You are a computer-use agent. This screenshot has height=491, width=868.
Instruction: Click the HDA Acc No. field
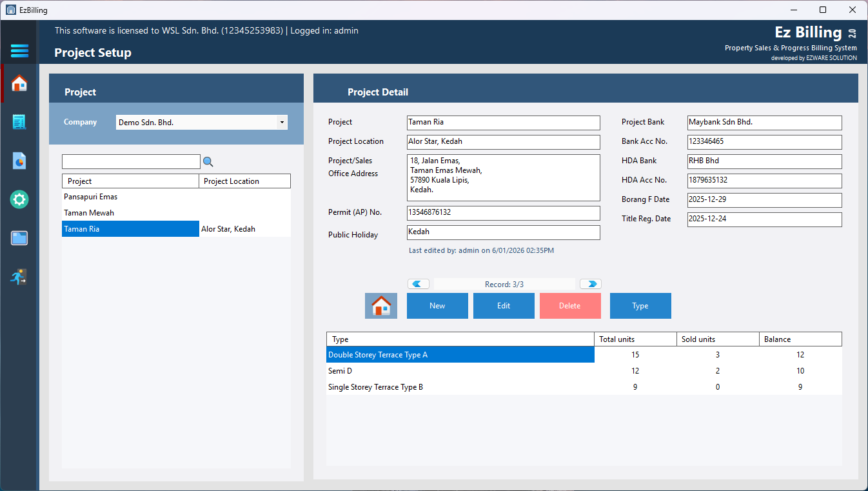[x=764, y=181]
